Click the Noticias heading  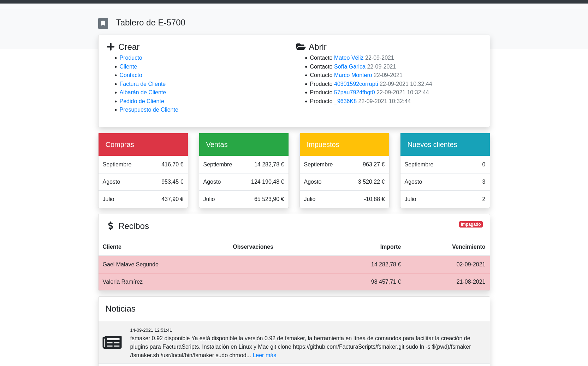click(x=120, y=309)
